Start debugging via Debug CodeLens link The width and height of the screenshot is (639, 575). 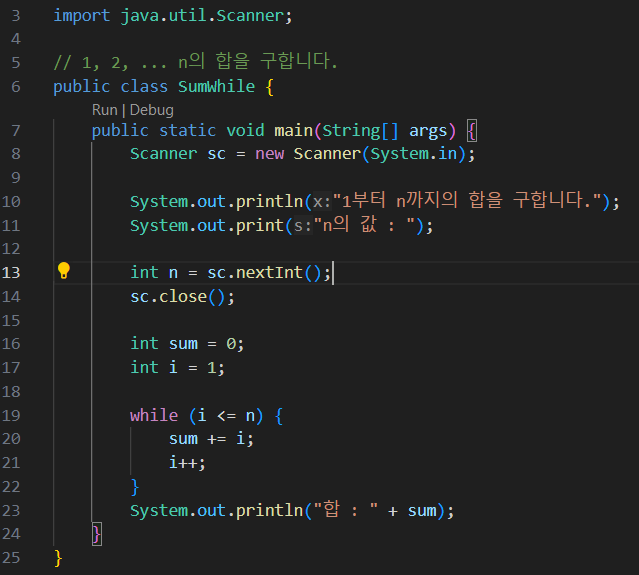point(152,110)
